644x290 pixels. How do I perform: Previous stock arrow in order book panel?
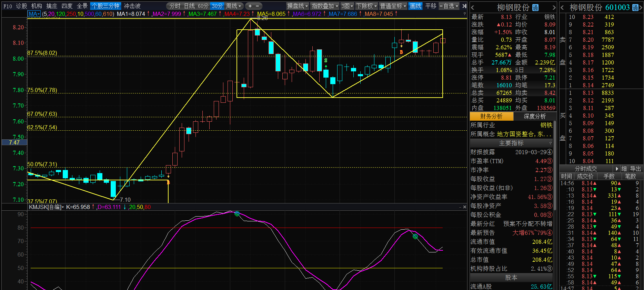(562, 8)
